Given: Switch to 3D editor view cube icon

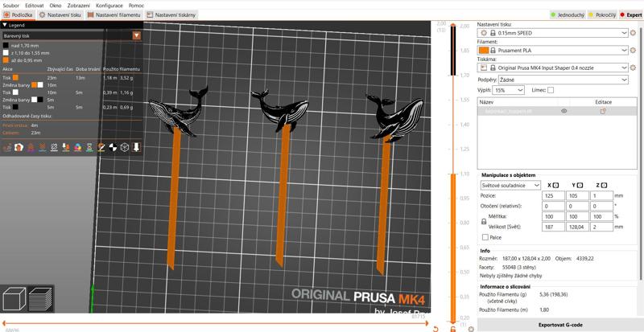Looking at the screenshot, I should [14, 298].
